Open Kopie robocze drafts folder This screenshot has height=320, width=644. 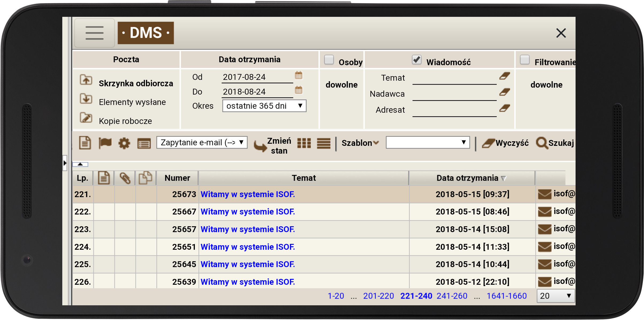pyautogui.click(x=125, y=121)
